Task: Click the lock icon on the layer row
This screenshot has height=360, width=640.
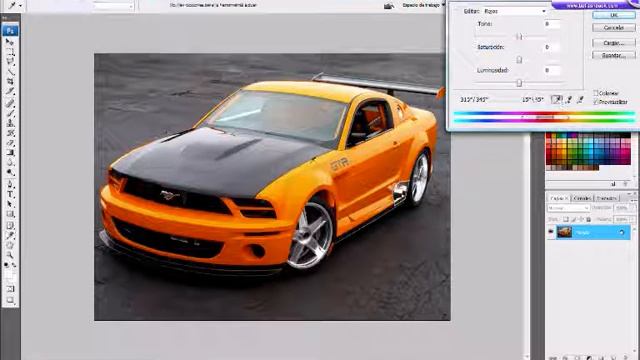Action: [622, 232]
